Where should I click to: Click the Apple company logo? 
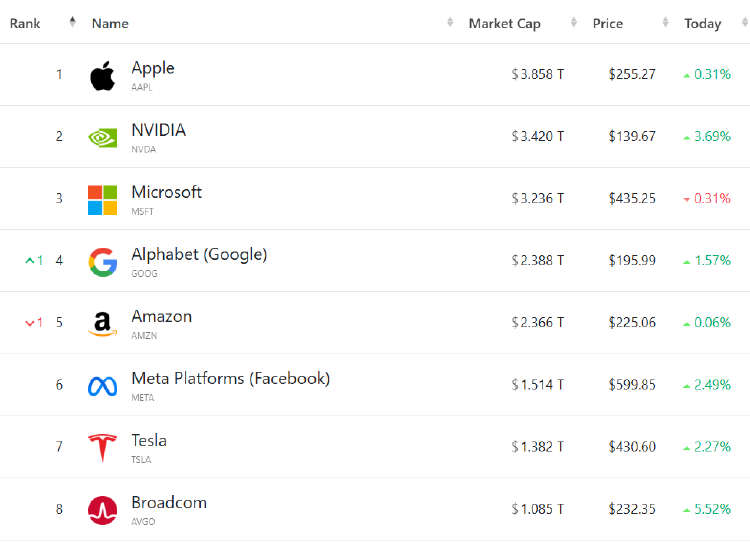(102, 76)
